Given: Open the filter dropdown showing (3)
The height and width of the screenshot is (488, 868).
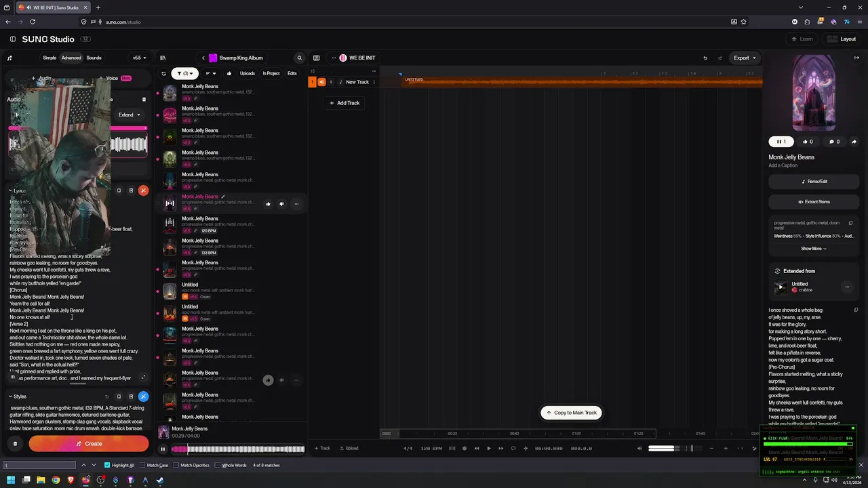Looking at the screenshot, I should 184,73.
